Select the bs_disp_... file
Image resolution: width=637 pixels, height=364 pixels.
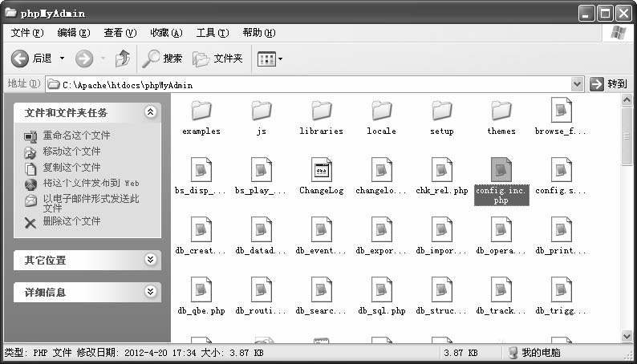click(x=201, y=176)
